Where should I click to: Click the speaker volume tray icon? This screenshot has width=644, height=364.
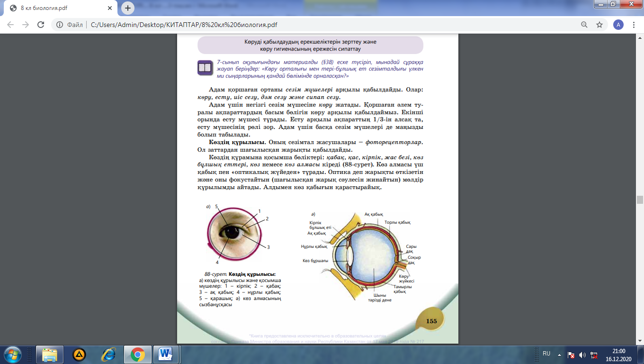(x=582, y=355)
